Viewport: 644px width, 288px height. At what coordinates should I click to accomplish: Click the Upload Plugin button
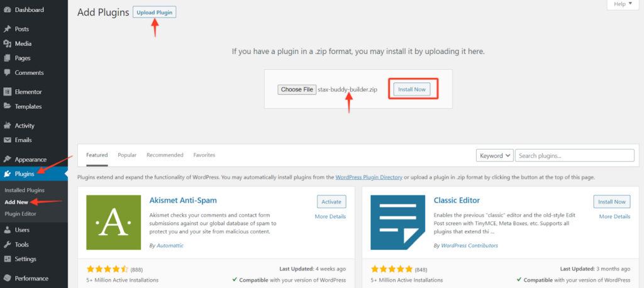[155, 13]
